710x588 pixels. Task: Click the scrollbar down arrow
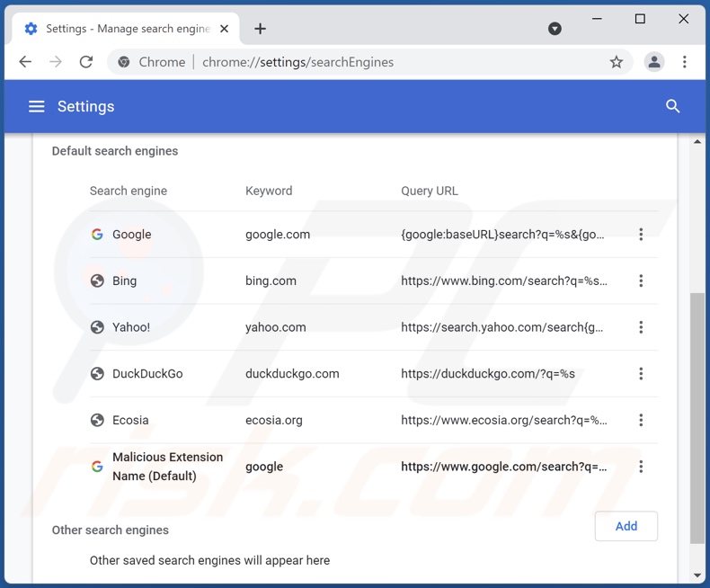[697, 575]
